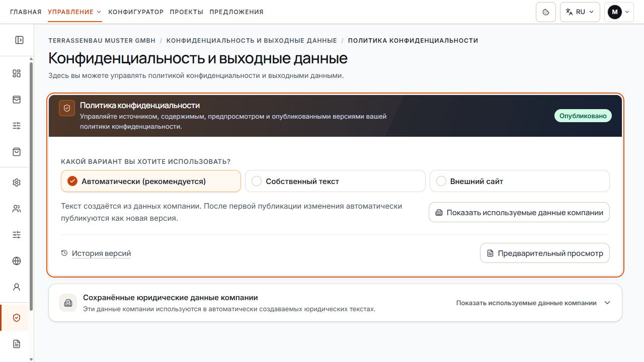Open the document icon in sidebar
This screenshot has width=644, height=362.
coord(17,344)
